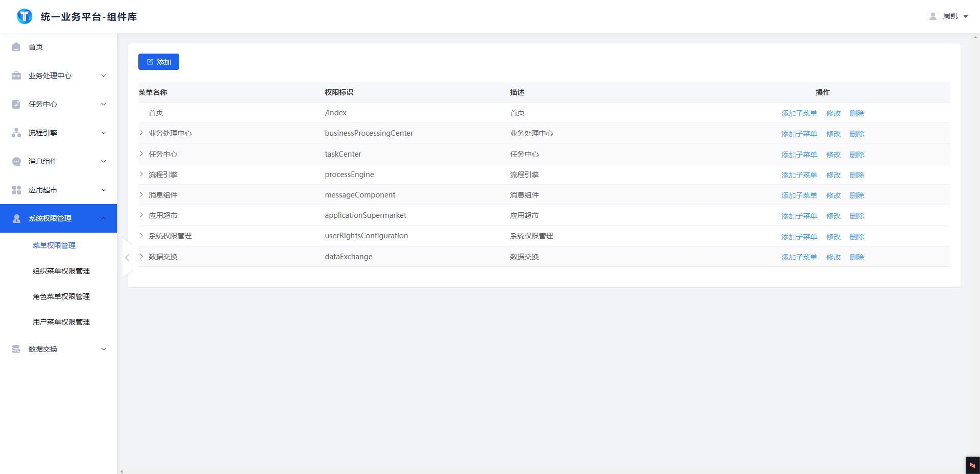Expand the 任务中心 table row
Viewport: 980px width, 474px height.
point(141,154)
